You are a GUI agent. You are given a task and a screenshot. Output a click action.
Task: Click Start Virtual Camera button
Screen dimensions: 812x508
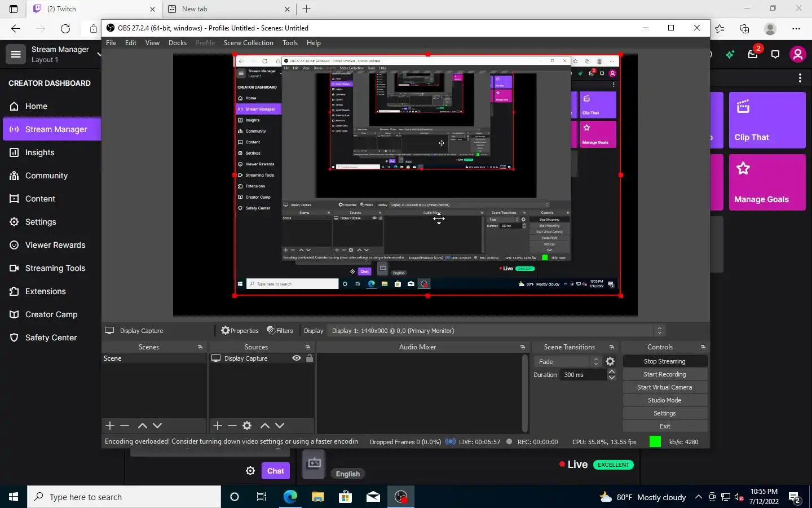(665, 387)
